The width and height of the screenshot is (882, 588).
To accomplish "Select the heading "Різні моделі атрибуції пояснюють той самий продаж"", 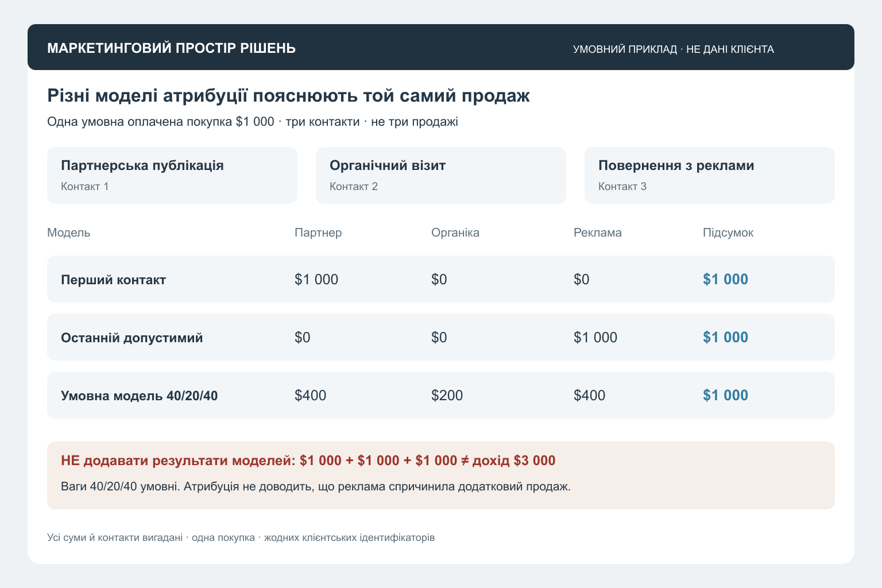I will click(x=288, y=95).
